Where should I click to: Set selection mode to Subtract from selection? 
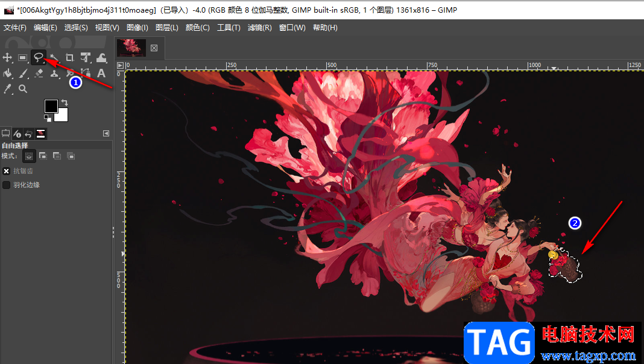point(57,156)
